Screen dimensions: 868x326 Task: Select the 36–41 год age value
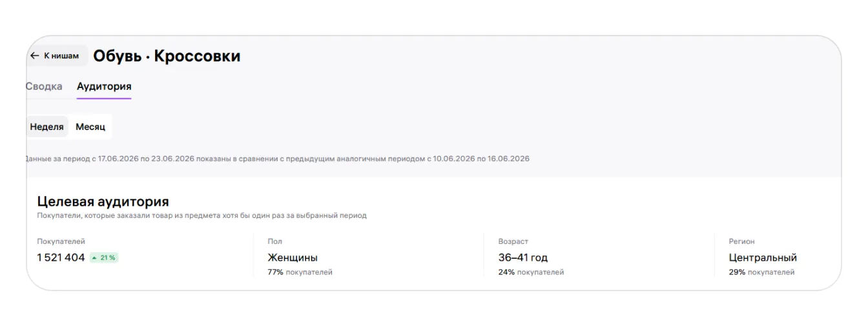523,257
